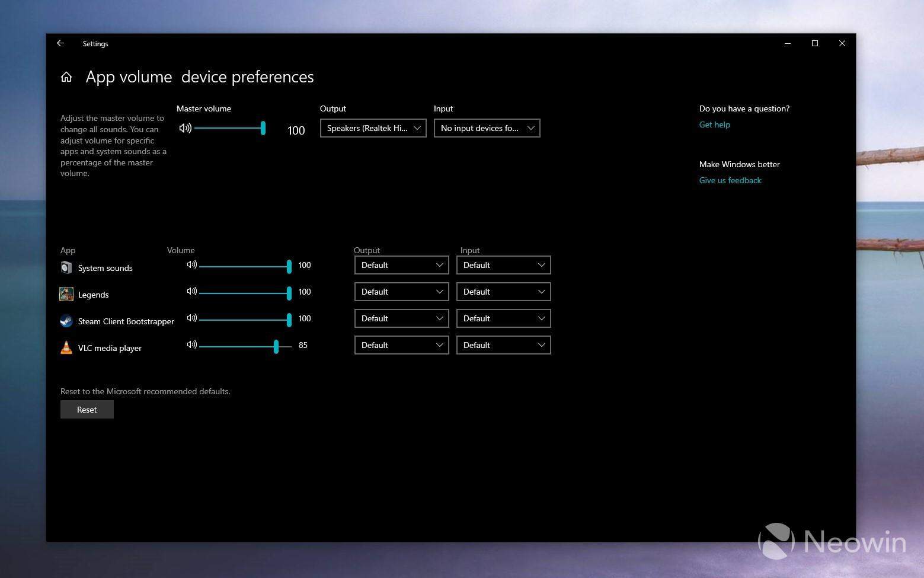Click the Steam Client Bootstrapper icon
This screenshot has width=924, height=578.
click(x=66, y=321)
